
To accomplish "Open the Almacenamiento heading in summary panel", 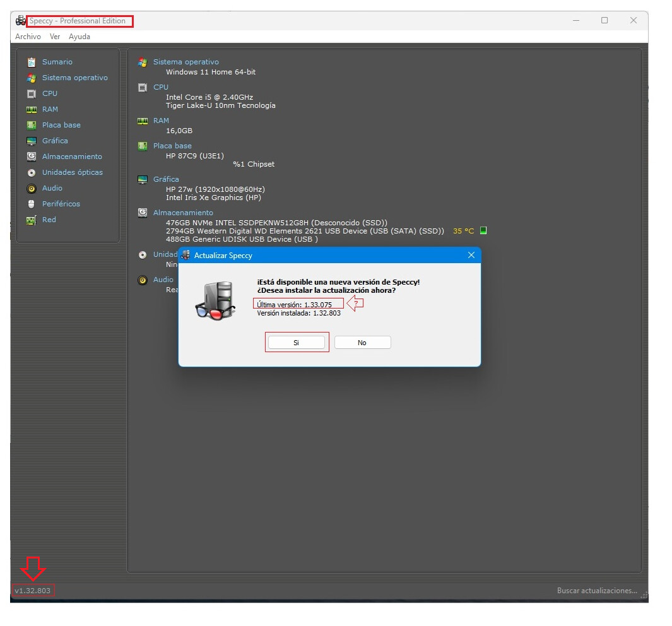I will tap(183, 213).
